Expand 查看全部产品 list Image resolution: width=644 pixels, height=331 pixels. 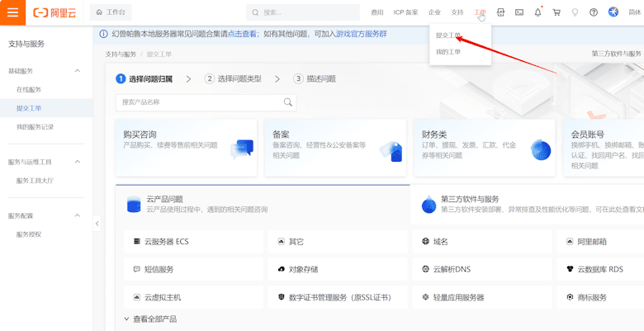(x=151, y=319)
